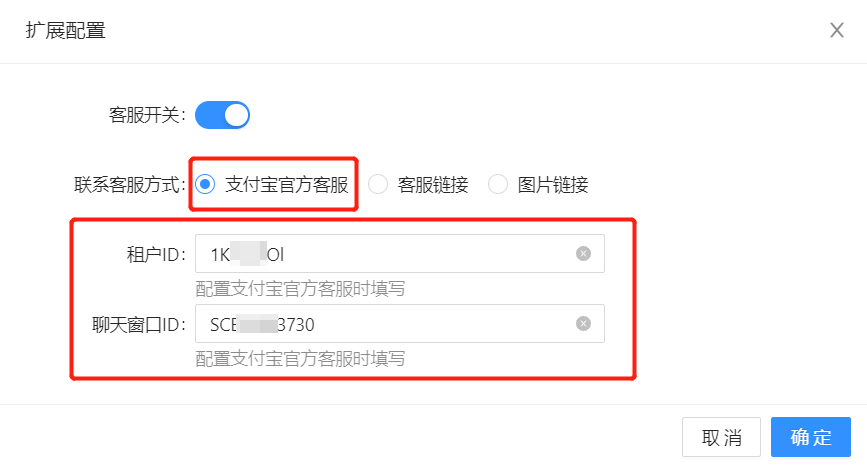Click the 客服开关 label text
Screen dimensions: 867x467
[146, 115]
